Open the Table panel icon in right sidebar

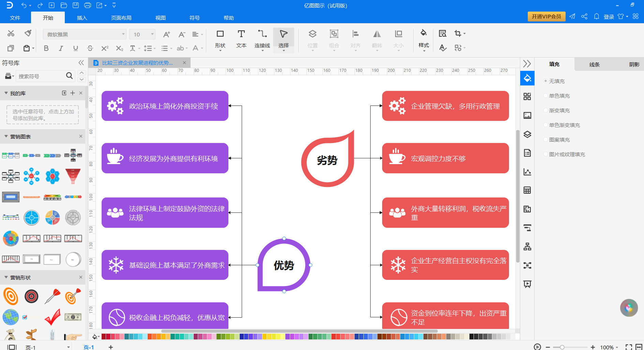point(527,190)
